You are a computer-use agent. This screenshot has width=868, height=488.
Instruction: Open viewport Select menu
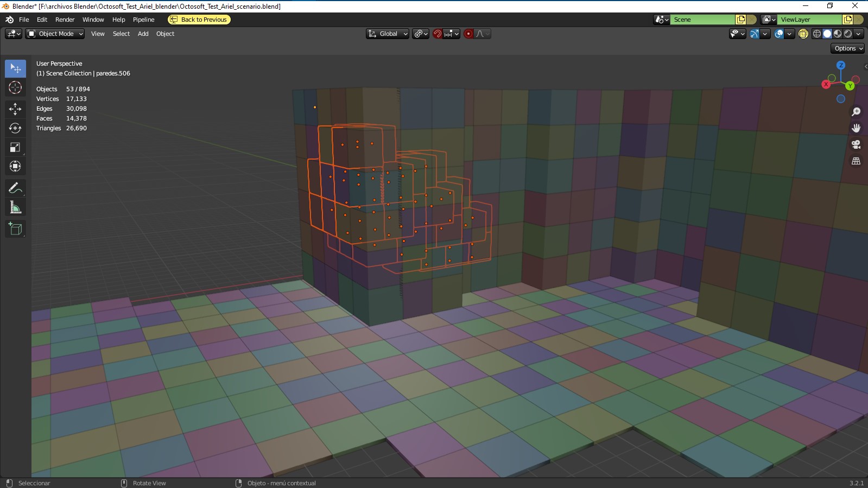click(x=121, y=34)
